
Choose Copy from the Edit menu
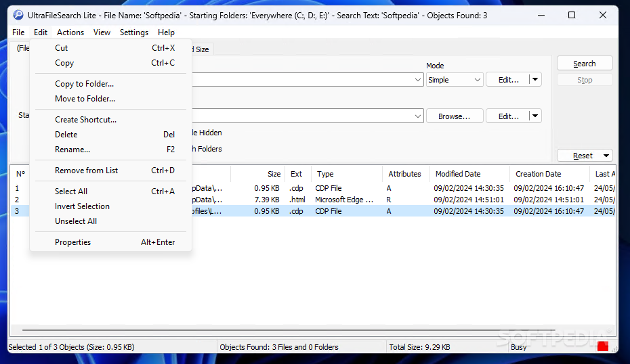[x=110, y=63]
